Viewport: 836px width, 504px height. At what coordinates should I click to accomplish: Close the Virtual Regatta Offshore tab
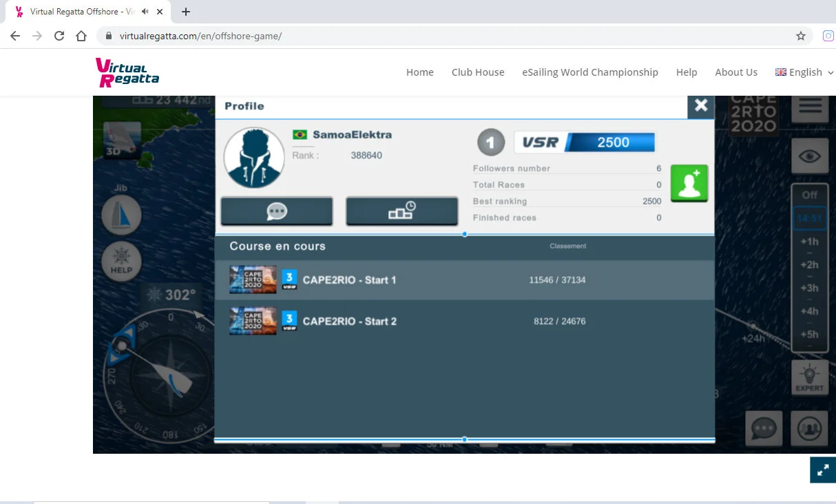[159, 12]
